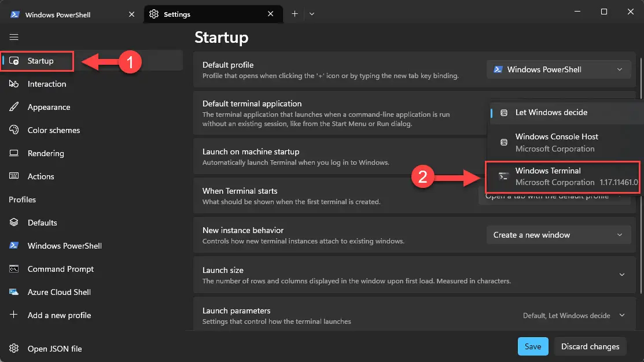The image size is (644, 362).
Task: Open the When Terminal starts dropdown
Action: click(554, 196)
